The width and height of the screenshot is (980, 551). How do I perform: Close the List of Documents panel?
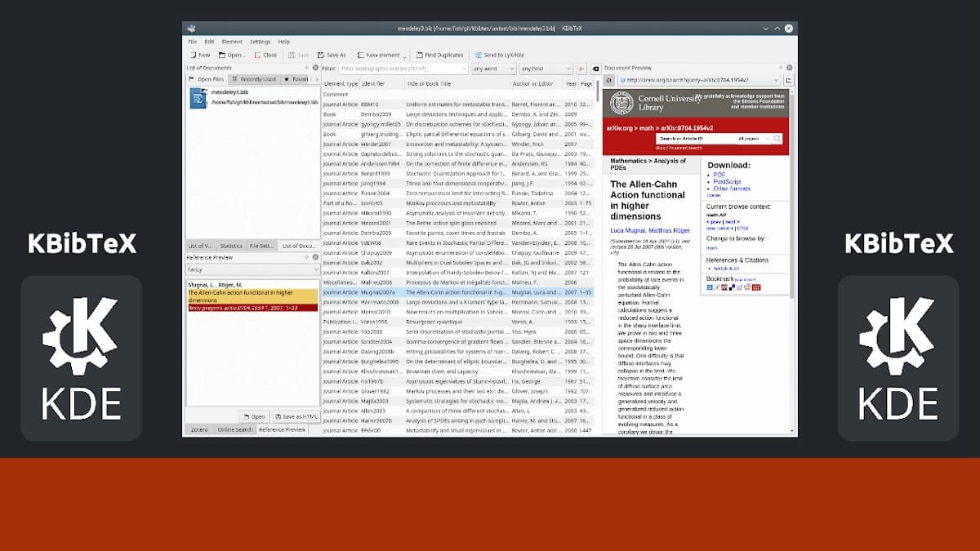314,68
